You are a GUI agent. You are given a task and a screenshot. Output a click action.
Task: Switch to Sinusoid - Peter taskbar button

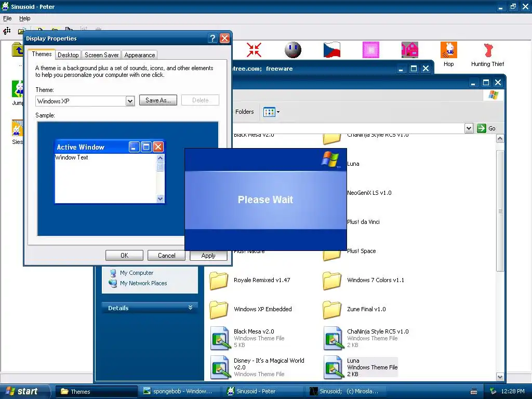point(263,392)
